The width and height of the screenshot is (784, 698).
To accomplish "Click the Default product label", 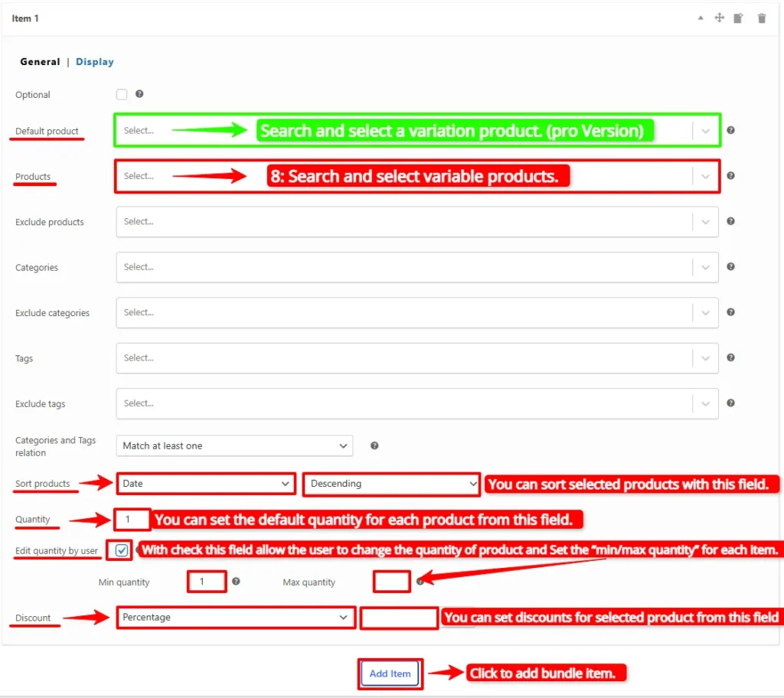I will (47, 131).
